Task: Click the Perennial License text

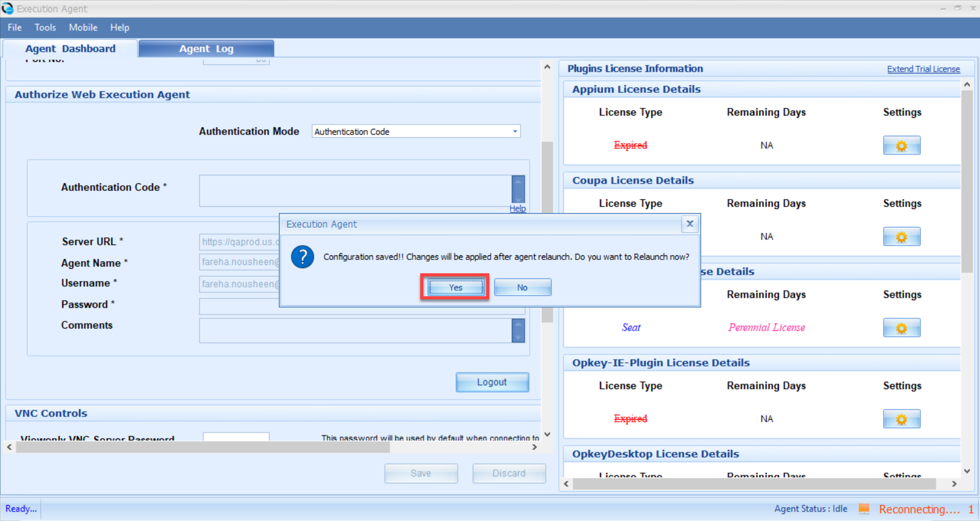Action: point(767,327)
